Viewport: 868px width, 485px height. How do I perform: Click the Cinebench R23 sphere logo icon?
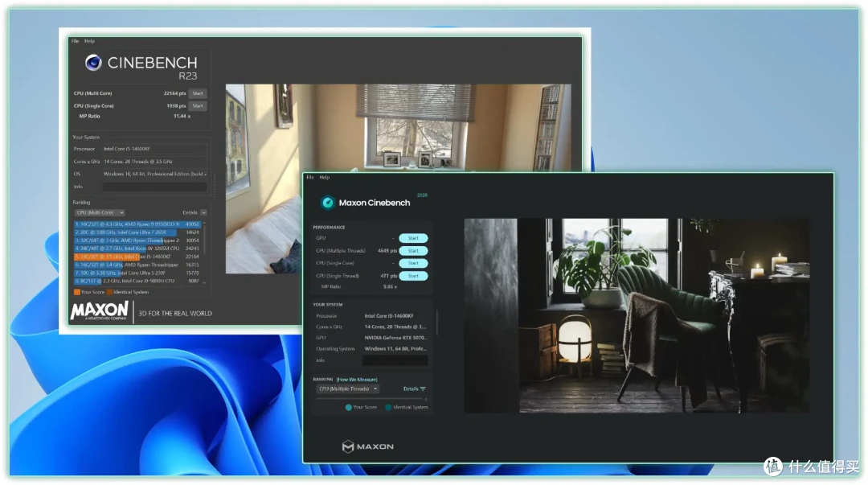pyautogui.click(x=93, y=63)
